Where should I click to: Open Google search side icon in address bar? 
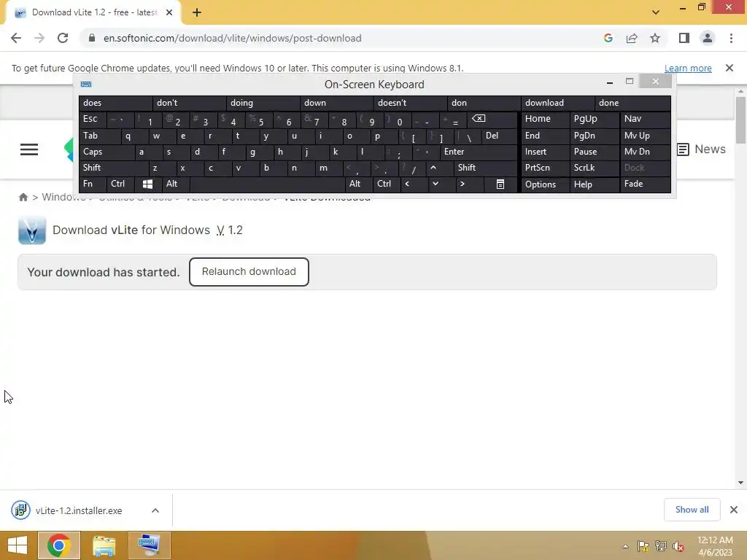point(608,38)
